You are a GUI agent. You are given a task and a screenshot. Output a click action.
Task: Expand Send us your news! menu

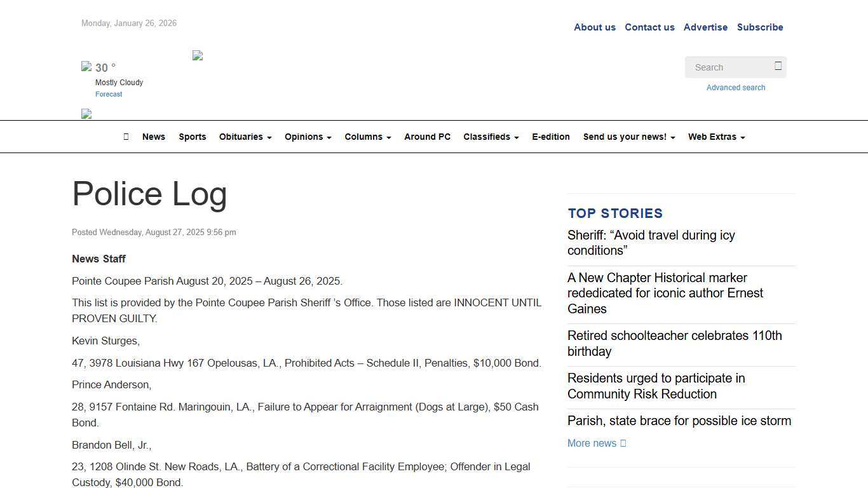[628, 137]
